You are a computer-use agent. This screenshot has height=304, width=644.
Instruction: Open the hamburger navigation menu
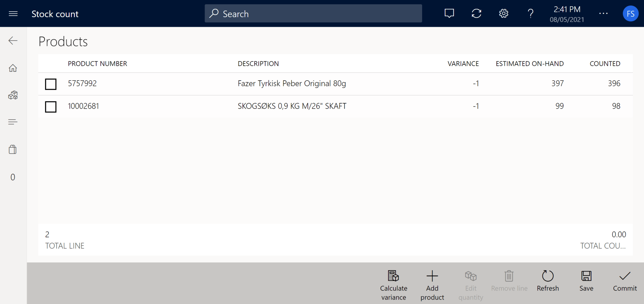pos(13,14)
